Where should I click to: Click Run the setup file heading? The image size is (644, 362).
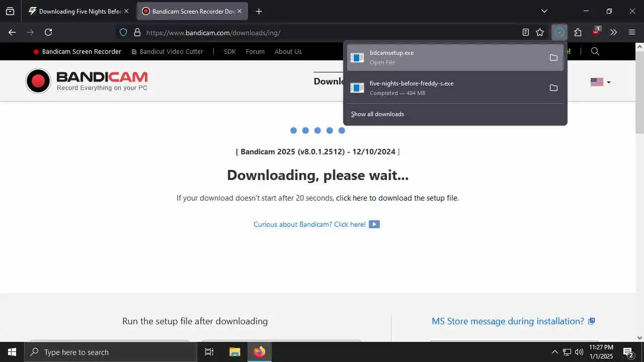(195, 321)
